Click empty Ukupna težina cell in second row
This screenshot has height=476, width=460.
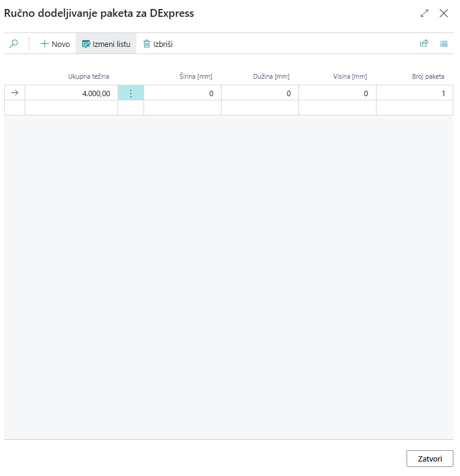[x=71, y=108]
